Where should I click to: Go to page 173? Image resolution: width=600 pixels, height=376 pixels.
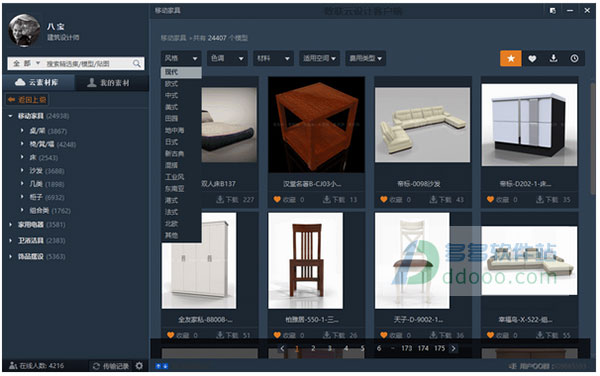[x=406, y=348]
